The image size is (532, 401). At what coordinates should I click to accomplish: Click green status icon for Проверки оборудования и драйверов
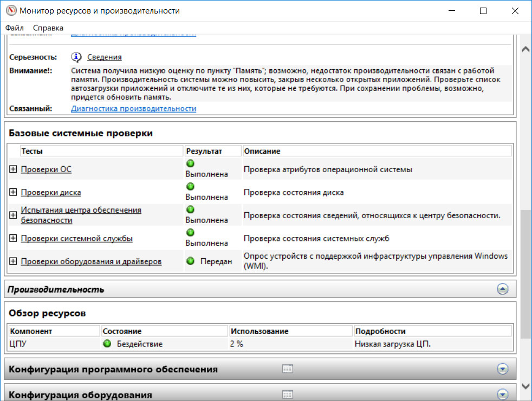[190, 261]
